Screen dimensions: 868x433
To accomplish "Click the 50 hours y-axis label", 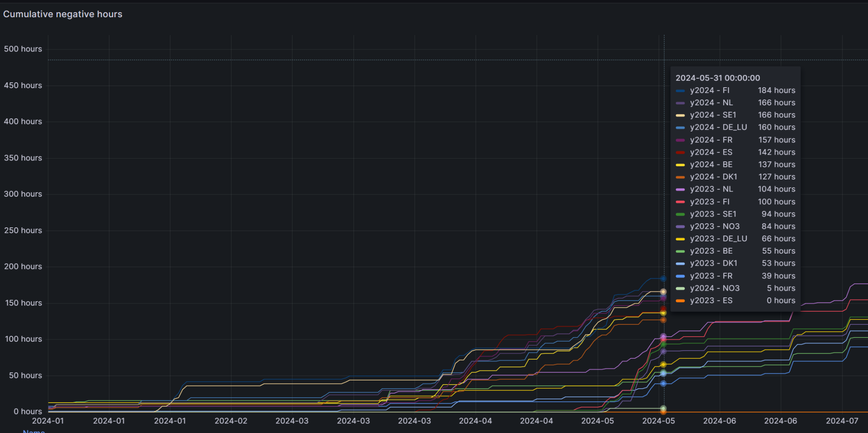I will click(x=25, y=376).
